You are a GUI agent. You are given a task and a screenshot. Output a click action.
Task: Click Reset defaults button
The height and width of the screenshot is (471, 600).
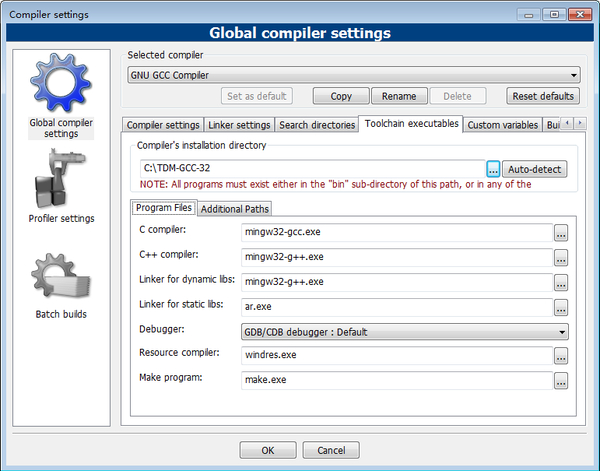point(543,96)
